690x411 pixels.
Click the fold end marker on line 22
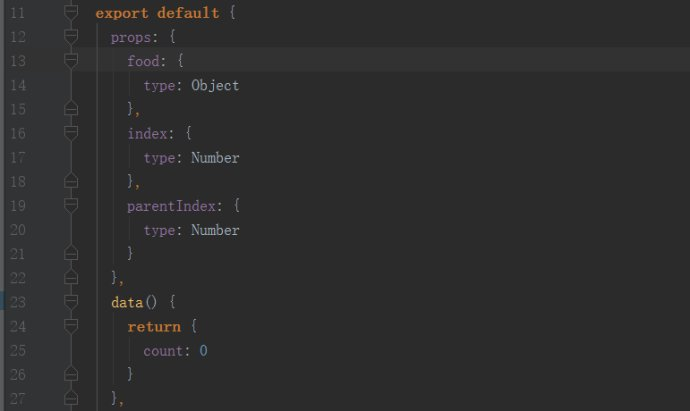(70, 278)
